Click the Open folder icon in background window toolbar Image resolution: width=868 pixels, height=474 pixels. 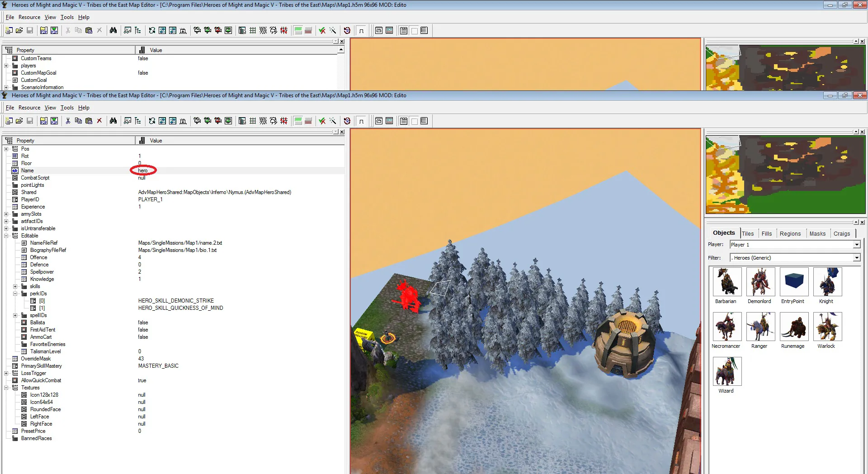pyautogui.click(x=19, y=30)
